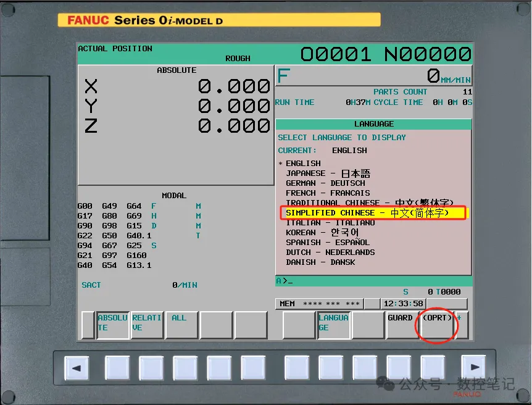Click the clock showing 12:33:58
The height and width of the screenshot is (405, 532).
pyautogui.click(x=403, y=304)
